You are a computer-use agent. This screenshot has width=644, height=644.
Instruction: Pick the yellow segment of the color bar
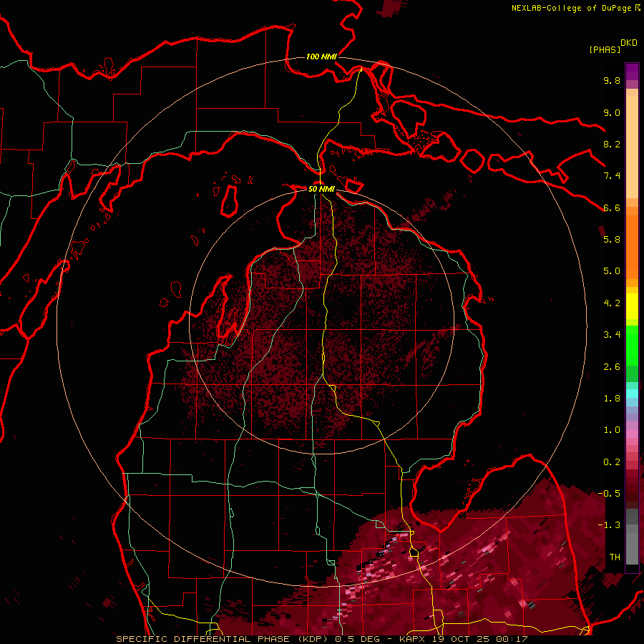(x=632, y=306)
